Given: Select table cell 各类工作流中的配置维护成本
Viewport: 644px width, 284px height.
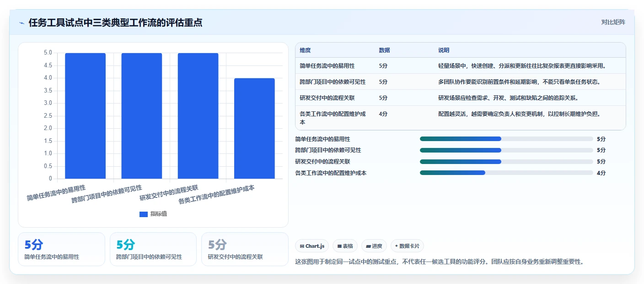Looking at the screenshot, I should 333,118.
